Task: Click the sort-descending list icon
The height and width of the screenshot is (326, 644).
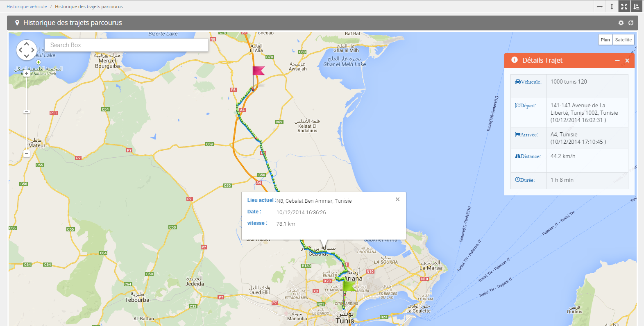Action: (x=636, y=7)
